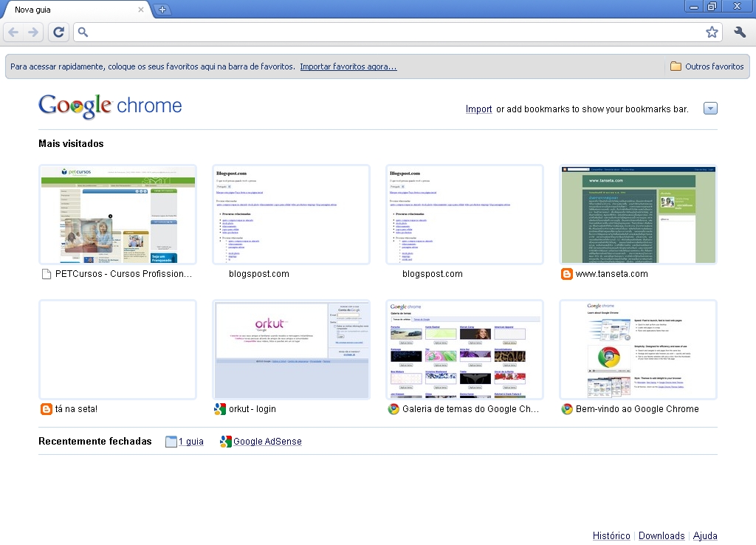Click the Blogger icon beside tá na seta!
This screenshot has height=545, width=756.
47,409
